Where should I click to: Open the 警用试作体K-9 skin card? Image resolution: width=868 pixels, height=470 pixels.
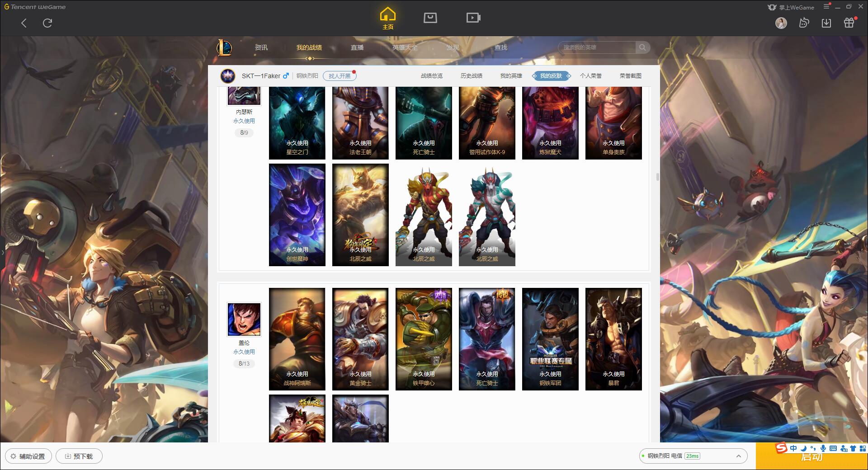click(487, 123)
